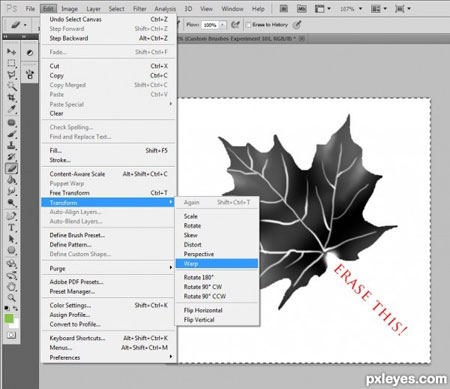Select the Brush tool

tap(11, 134)
